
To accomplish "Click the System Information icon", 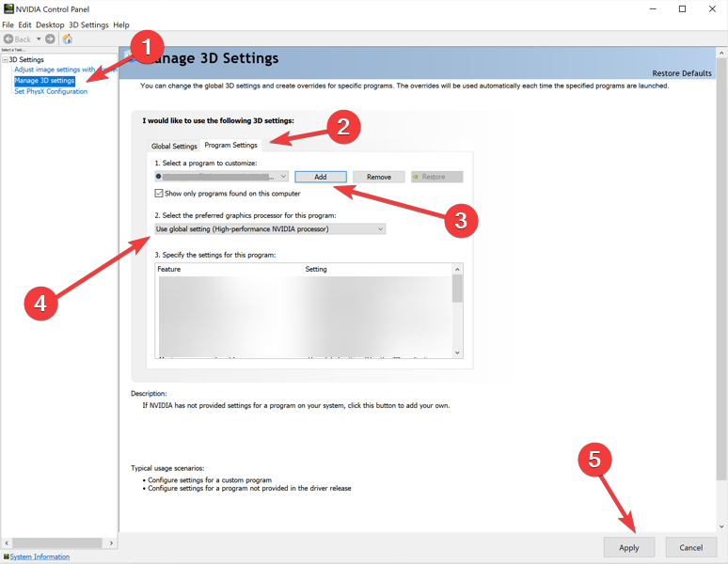I will tap(6, 556).
